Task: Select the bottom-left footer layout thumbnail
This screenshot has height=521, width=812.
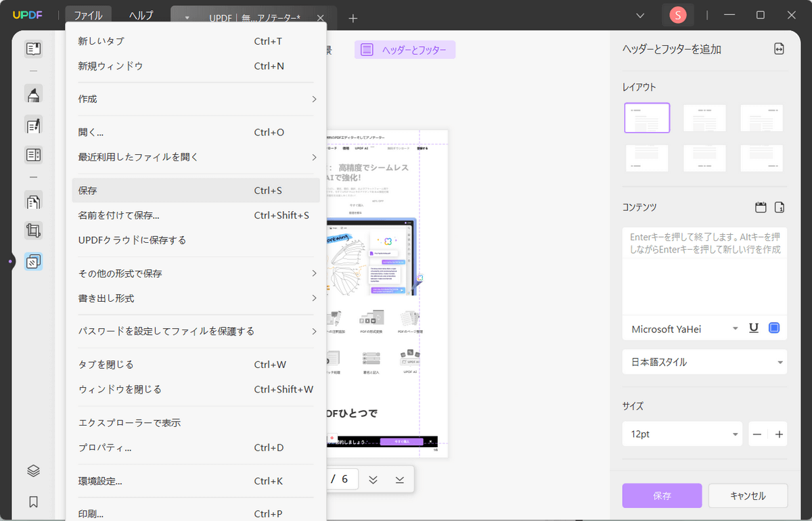Action: [x=647, y=158]
